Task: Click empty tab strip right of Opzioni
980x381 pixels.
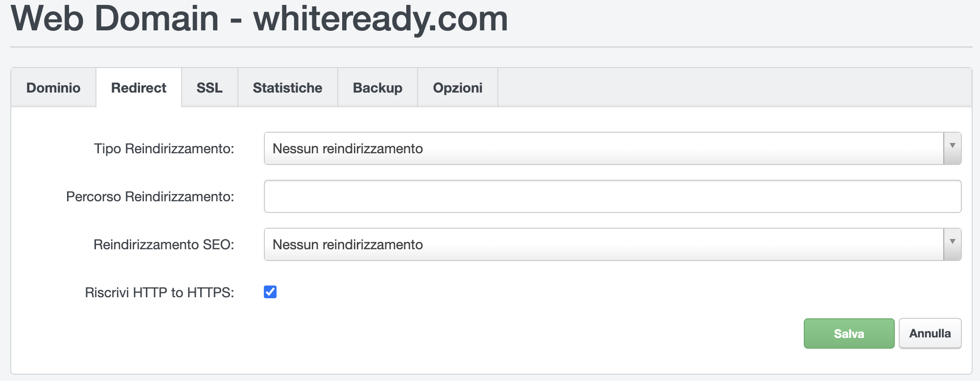Action: (734, 88)
